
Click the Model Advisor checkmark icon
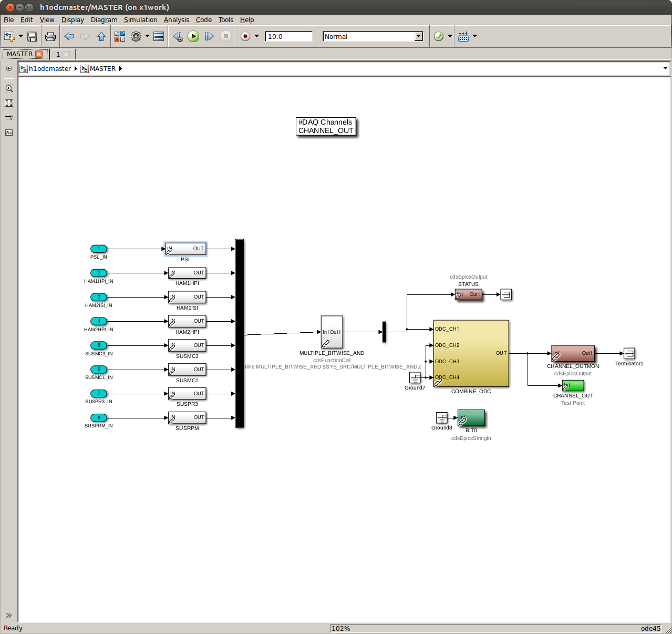coord(439,36)
